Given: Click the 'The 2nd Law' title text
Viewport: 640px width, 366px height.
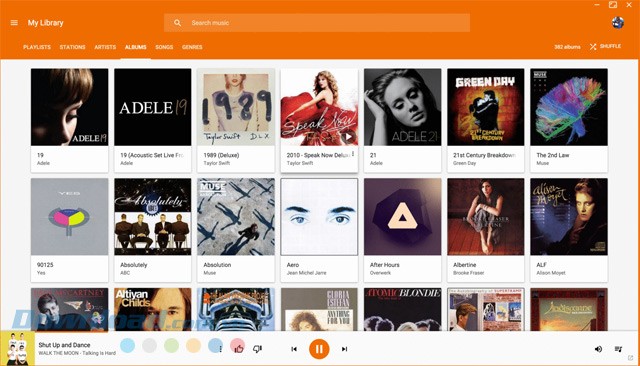Looking at the screenshot, I should (553, 155).
